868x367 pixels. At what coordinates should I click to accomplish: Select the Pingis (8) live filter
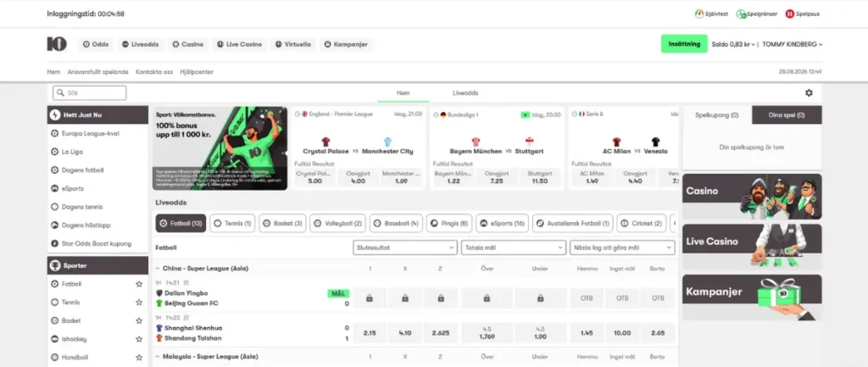coord(449,224)
